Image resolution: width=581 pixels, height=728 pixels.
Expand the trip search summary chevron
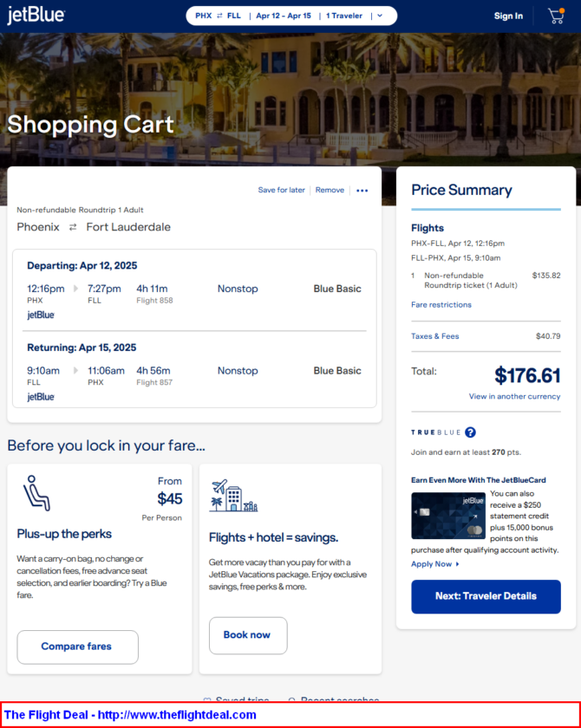click(x=380, y=16)
